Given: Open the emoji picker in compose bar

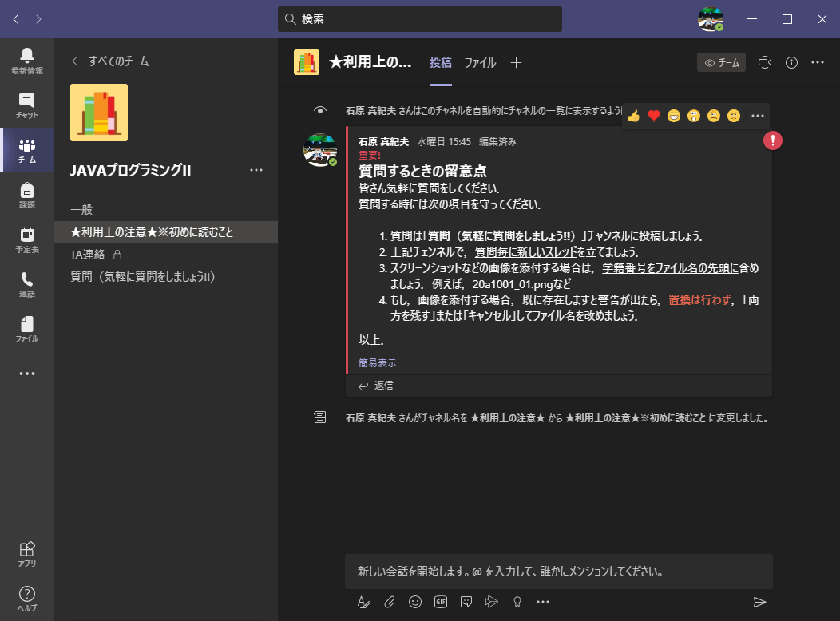Looking at the screenshot, I should coord(415,602).
